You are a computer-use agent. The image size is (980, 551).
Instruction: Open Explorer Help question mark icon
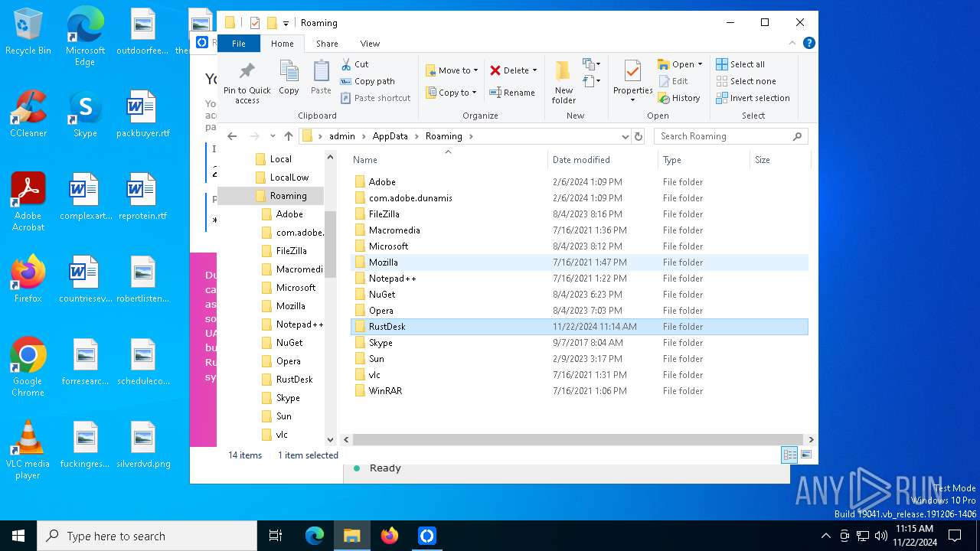coord(808,44)
